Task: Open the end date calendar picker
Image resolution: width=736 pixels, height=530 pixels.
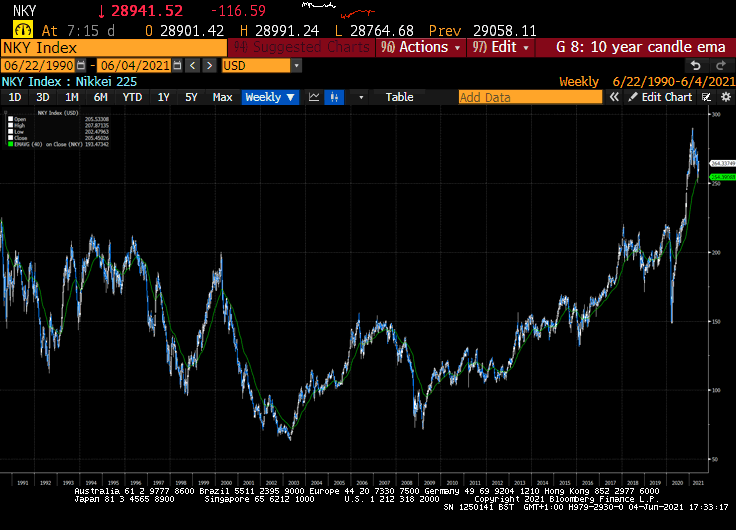Action: [177, 65]
